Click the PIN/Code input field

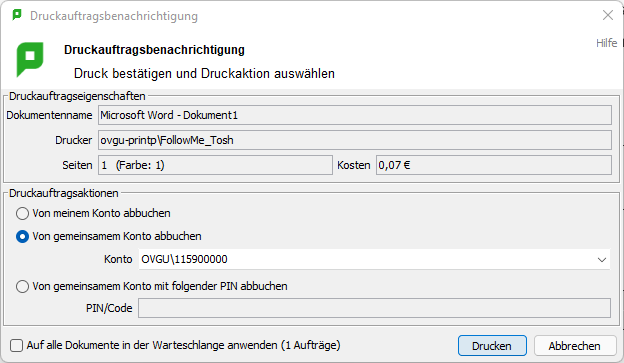[374, 308]
